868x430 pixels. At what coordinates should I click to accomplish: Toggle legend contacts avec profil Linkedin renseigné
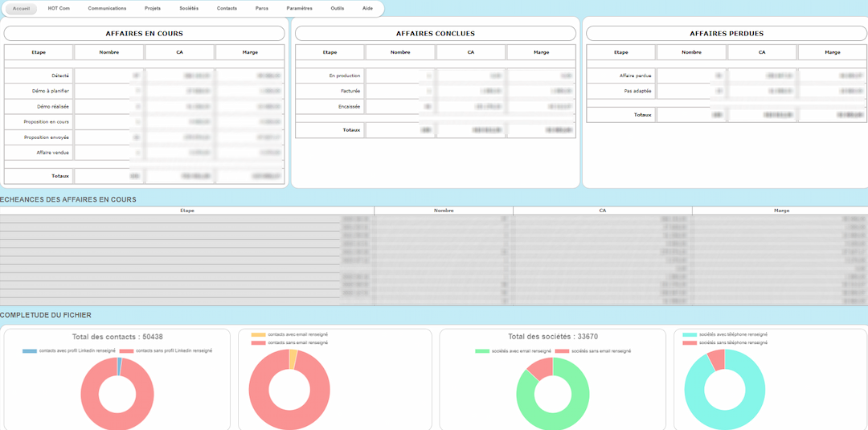(69, 351)
